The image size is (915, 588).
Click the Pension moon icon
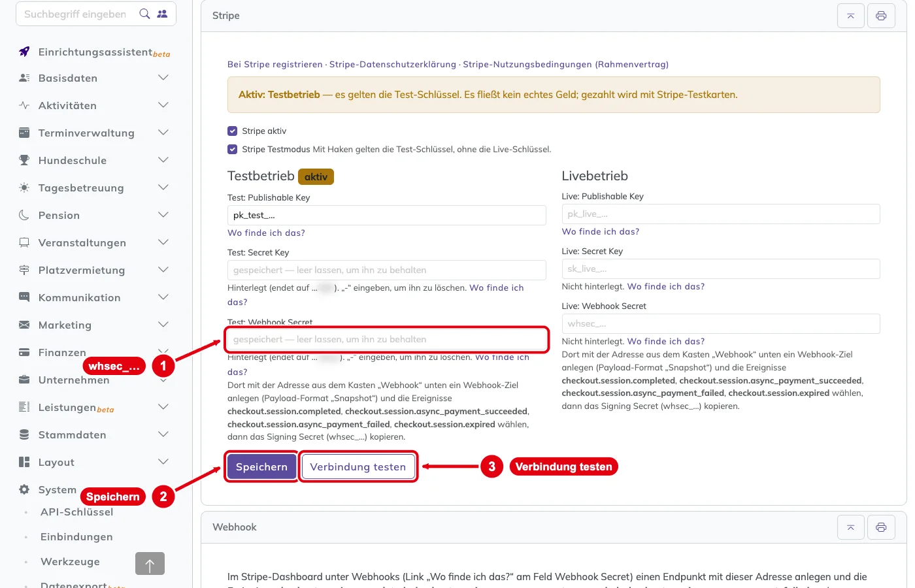coord(24,215)
